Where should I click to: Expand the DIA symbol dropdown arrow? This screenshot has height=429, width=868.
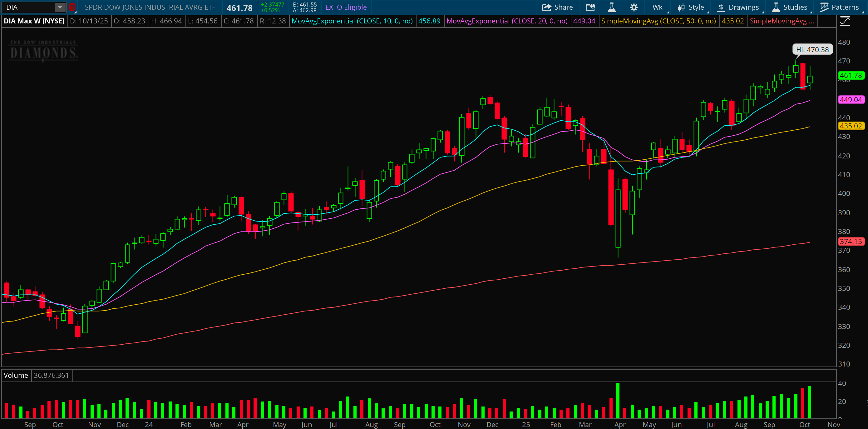(60, 7)
